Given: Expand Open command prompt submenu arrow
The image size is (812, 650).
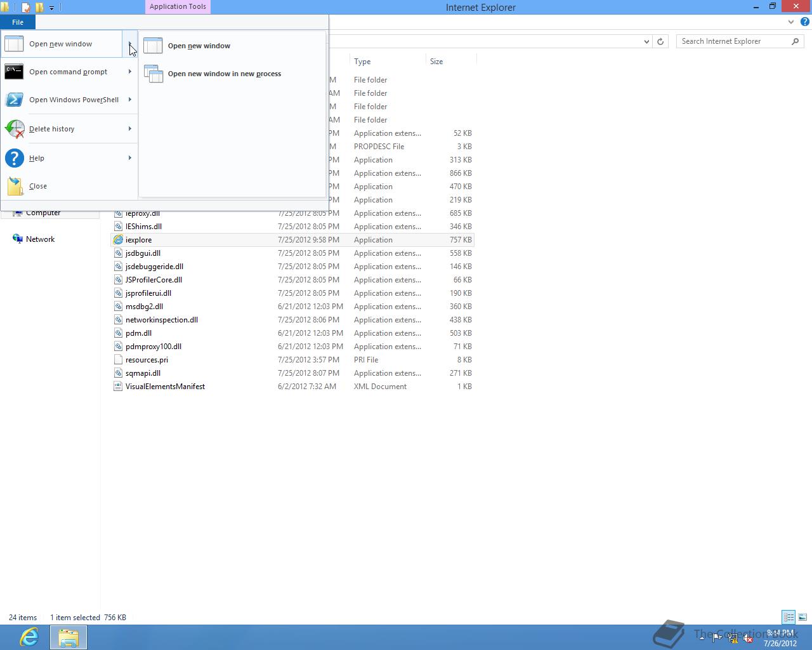Looking at the screenshot, I should 130,72.
